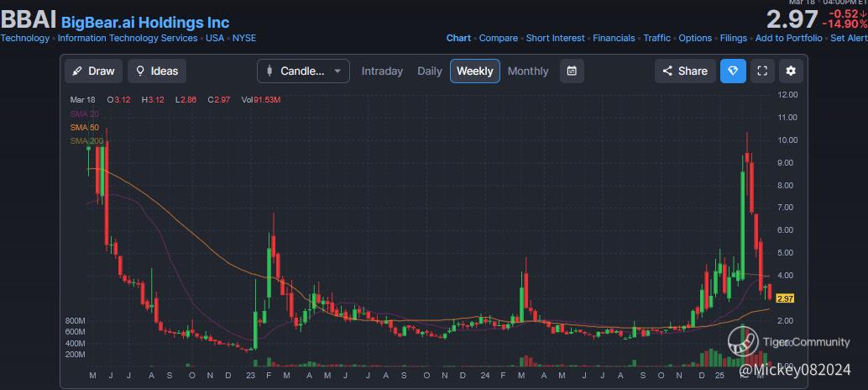Image resolution: width=868 pixels, height=390 pixels.
Task: Open the Filings link
Action: click(734, 38)
